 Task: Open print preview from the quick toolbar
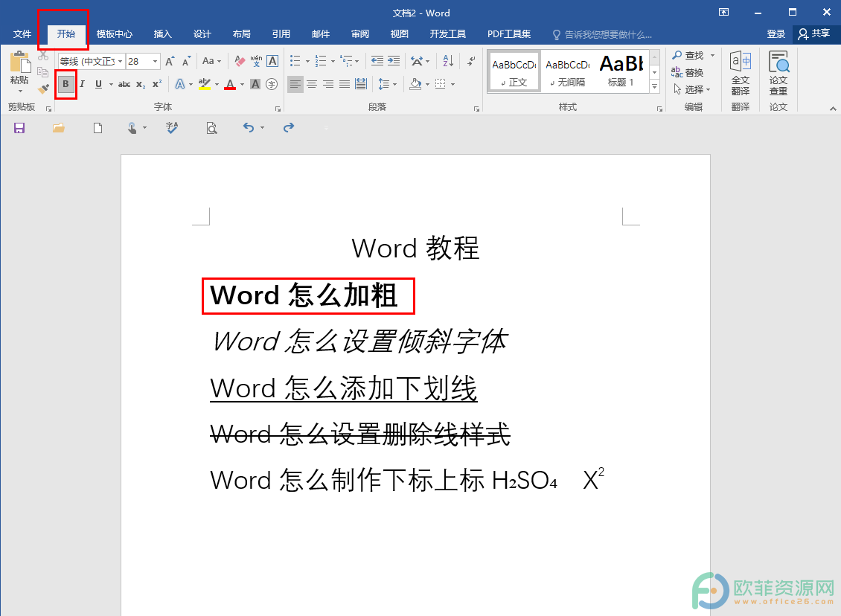(212, 128)
